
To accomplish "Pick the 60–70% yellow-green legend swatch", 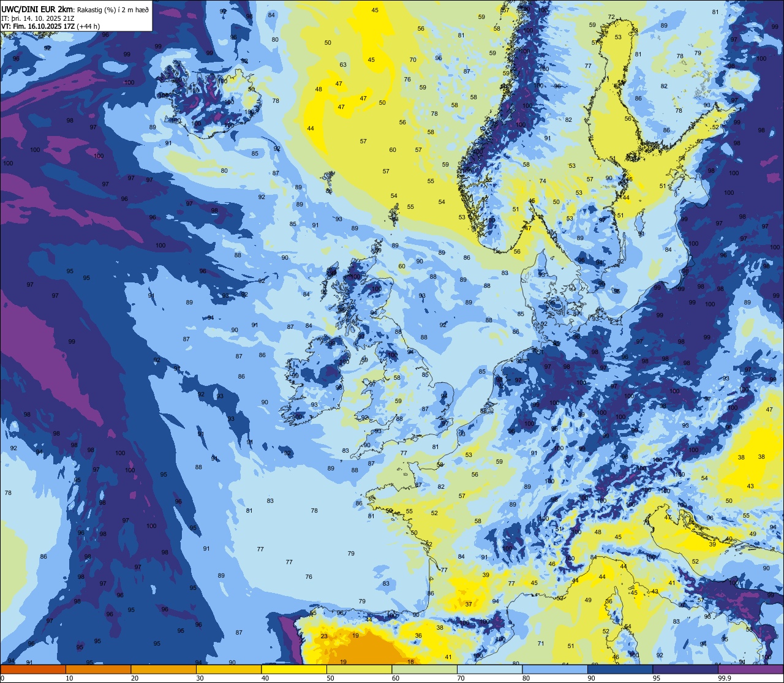I will [x=424, y=669].
